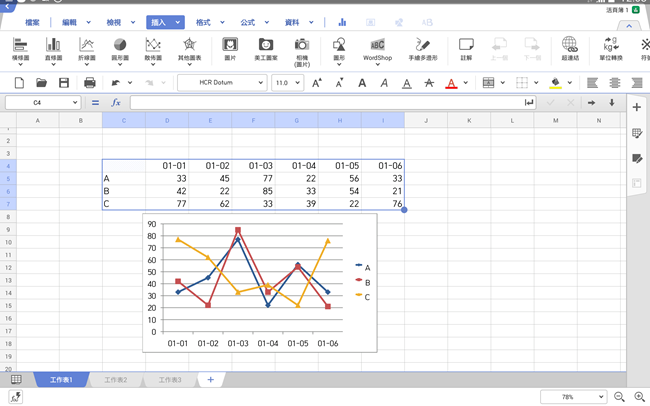Click cell containing 85
The height and width of the screenshot is (406, 650).
tap(253, 191)
